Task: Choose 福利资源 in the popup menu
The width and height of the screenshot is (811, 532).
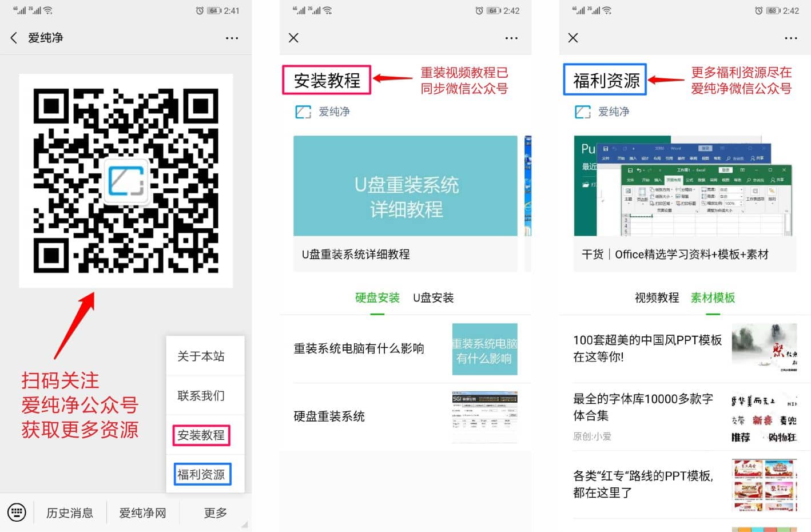Action: (202, 474)
